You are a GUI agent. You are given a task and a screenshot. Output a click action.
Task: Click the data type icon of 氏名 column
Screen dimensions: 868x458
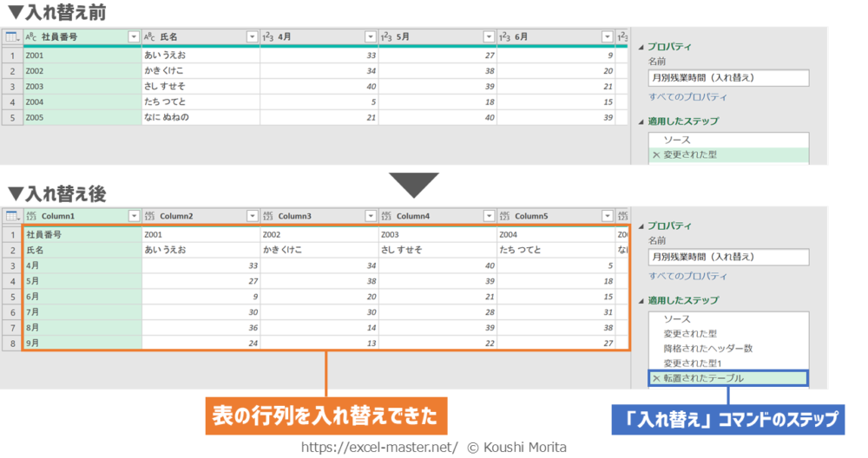tap(150, 37)
